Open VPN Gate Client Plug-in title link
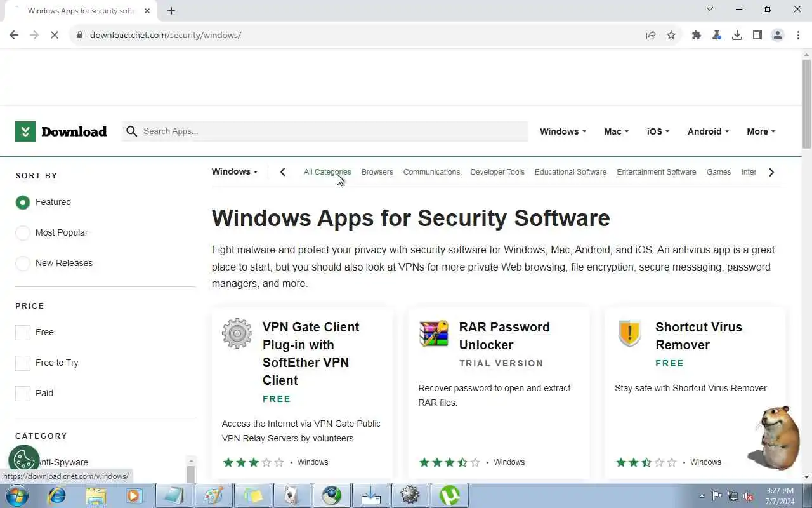This screenshot has width=812, height=508. pyautogui.click(x=311, y=354)
